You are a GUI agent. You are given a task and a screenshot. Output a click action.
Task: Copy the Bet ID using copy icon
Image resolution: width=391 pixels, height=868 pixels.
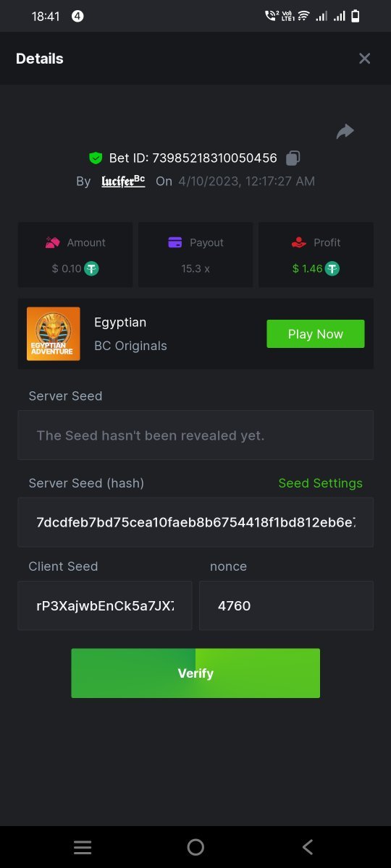(x=293, y=158)
